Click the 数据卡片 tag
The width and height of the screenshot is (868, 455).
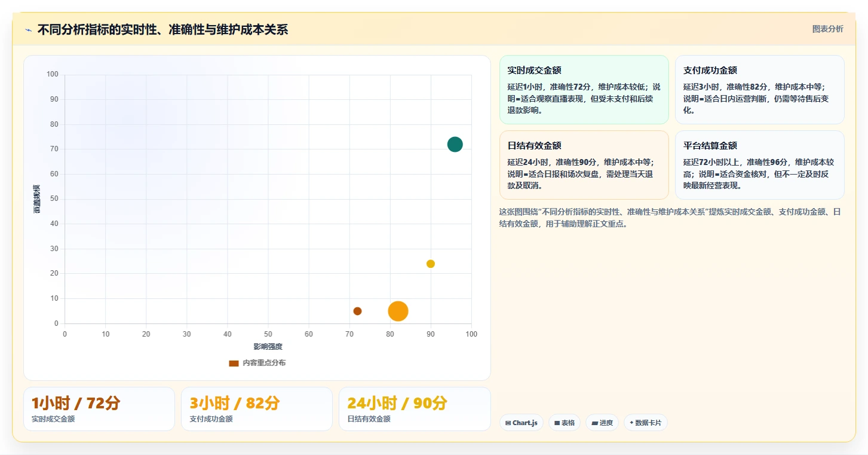click(x=646, y=423)
